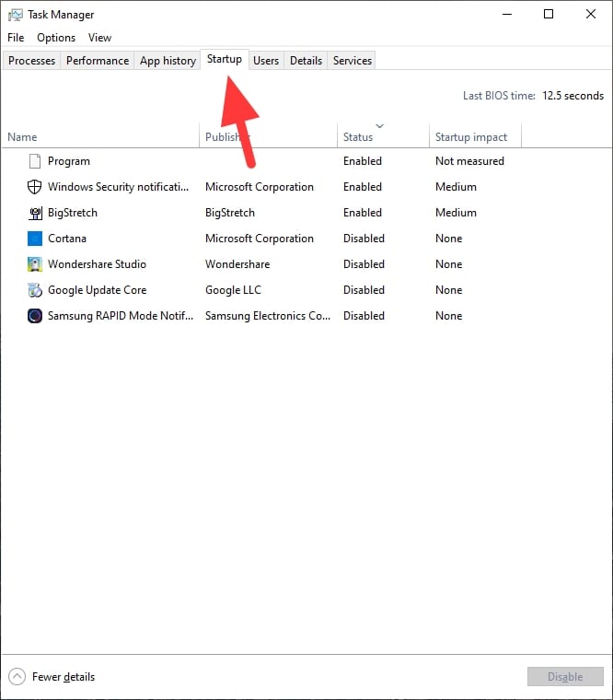
Task: Switch to the Performance tab
Action: click(x=98, y=60)
